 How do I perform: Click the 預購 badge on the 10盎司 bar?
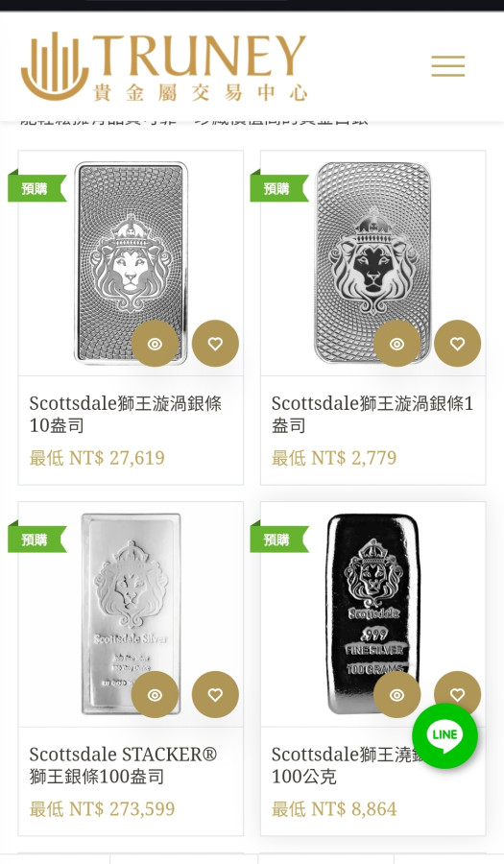click(36, 188)
